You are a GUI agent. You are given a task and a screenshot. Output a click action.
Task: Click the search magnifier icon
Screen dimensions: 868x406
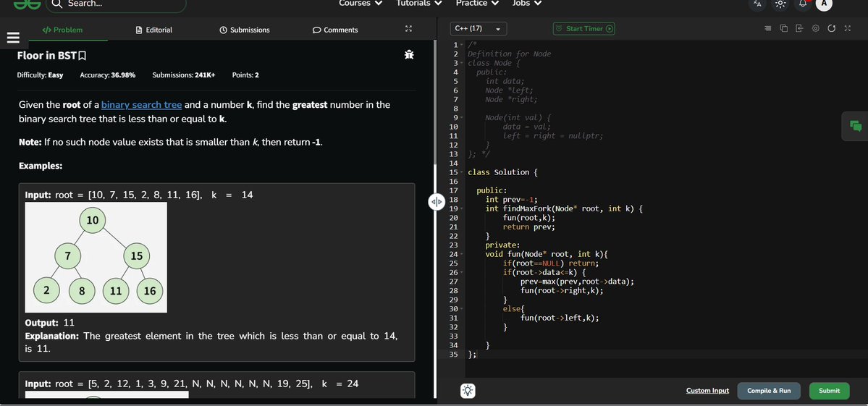coord(56,4)
